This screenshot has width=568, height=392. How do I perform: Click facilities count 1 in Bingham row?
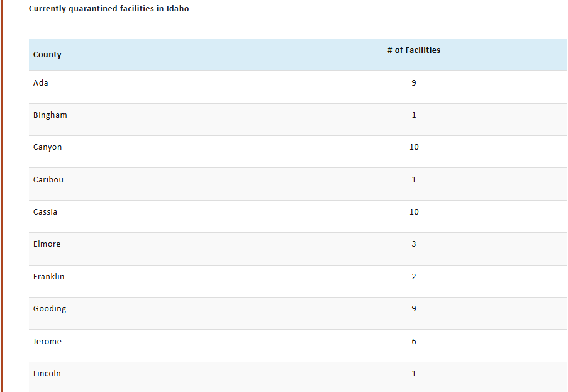coord(414,115)
